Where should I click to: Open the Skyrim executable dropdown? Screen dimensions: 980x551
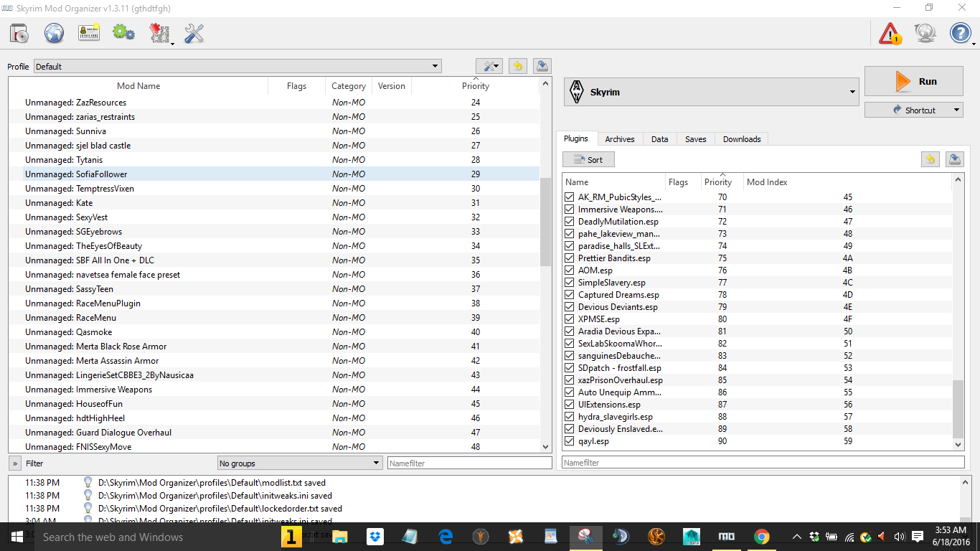711,92
